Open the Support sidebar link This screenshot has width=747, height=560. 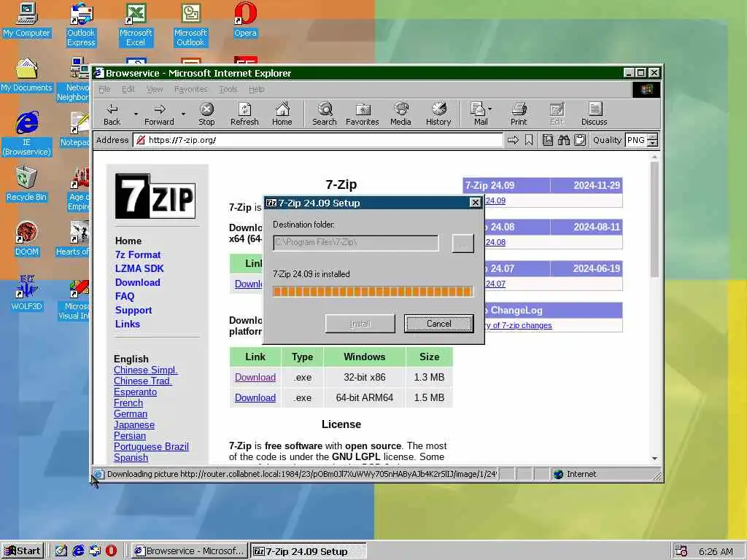pyautogui.click(x=133, y=310)
